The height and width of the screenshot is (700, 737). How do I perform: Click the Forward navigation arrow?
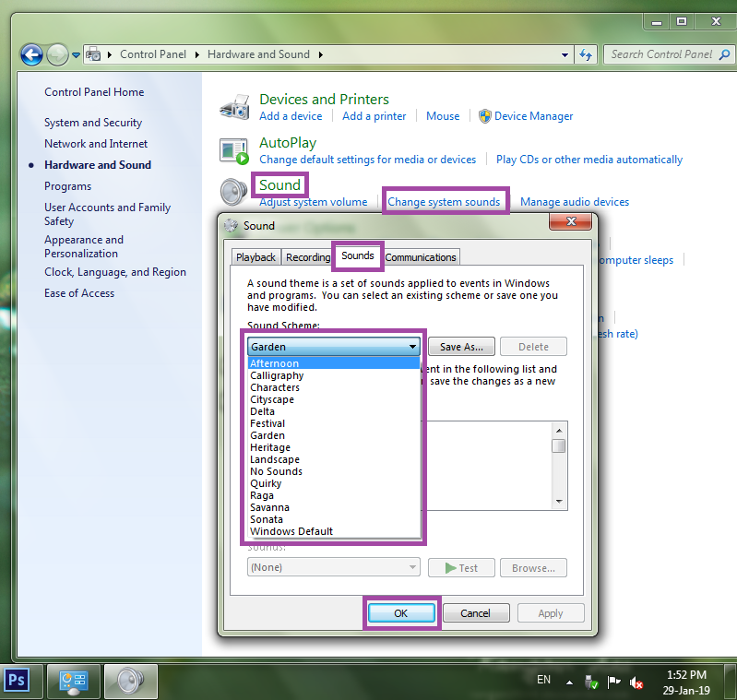tap(57, 55)
